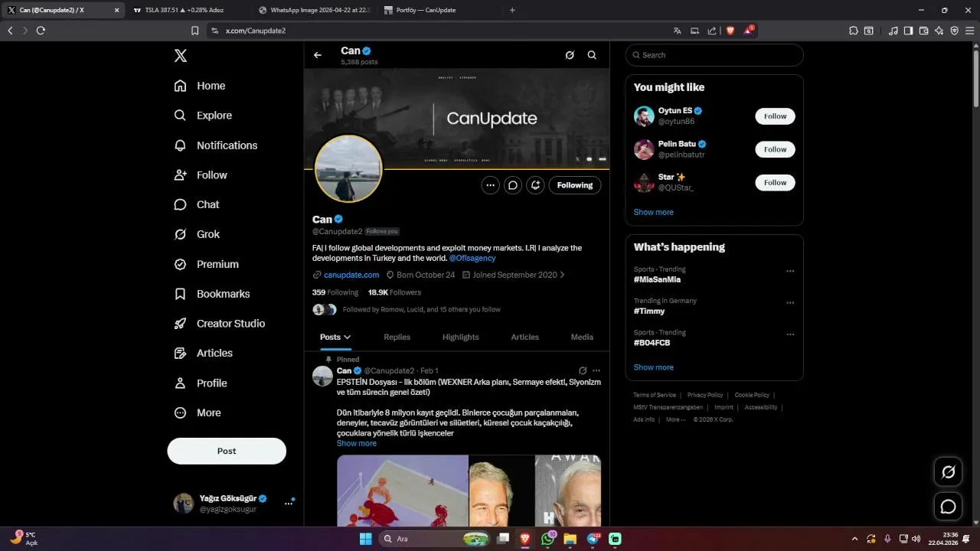The width and height of the screenshot is (980, 551).
Task: Click the Grok icon in profile header
Action: click(x=570, y=55)
